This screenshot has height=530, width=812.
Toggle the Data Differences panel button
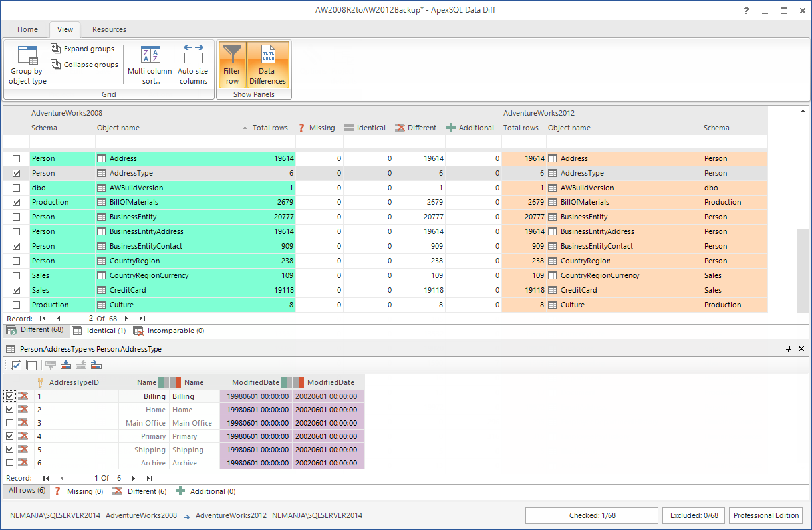[x=267, y=65]
